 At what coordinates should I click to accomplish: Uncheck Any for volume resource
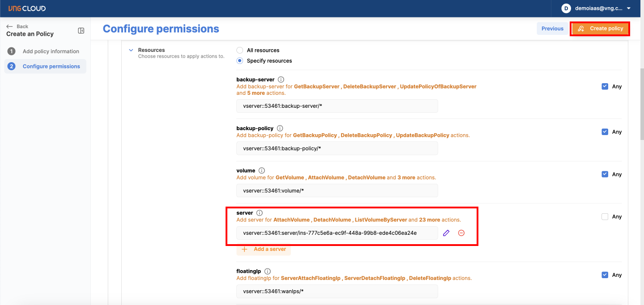coord(605,174)
